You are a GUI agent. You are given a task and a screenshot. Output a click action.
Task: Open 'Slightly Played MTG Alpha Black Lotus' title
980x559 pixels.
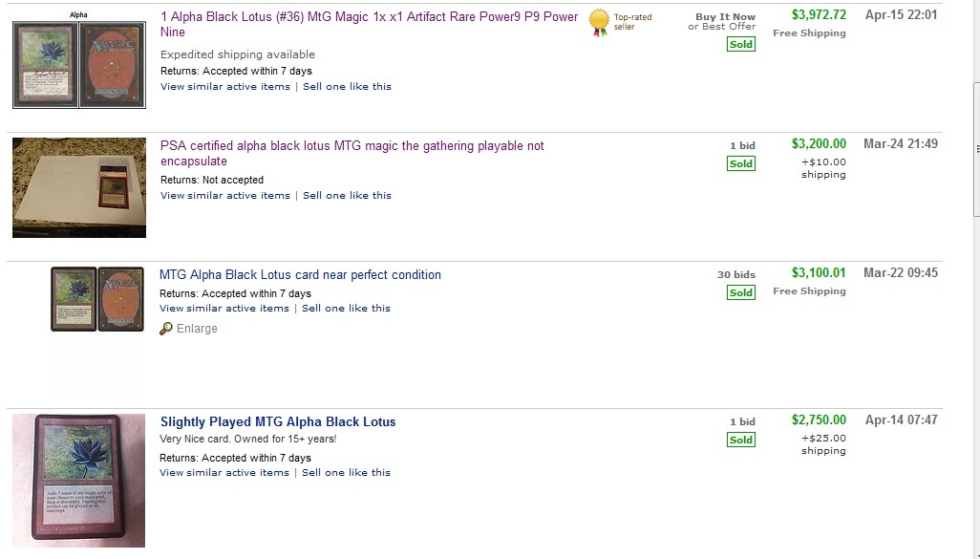pyautogui.click(x=278, y=421)
